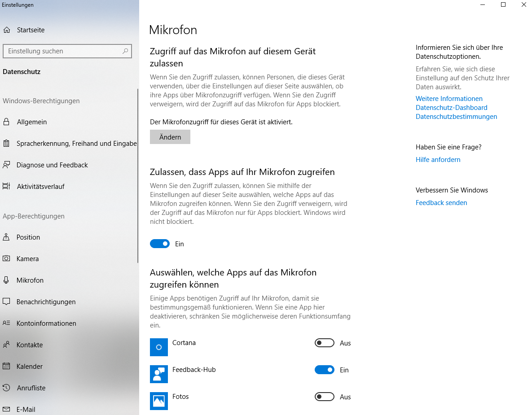Click the Cortana app name text

coord(184,343)
